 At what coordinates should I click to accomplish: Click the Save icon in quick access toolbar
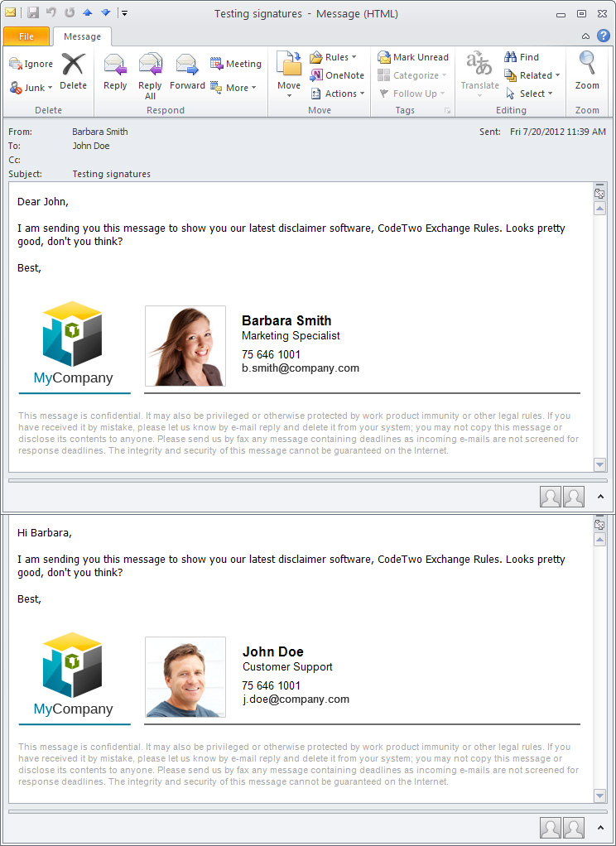pyautogui.click(x=33, y=13)
